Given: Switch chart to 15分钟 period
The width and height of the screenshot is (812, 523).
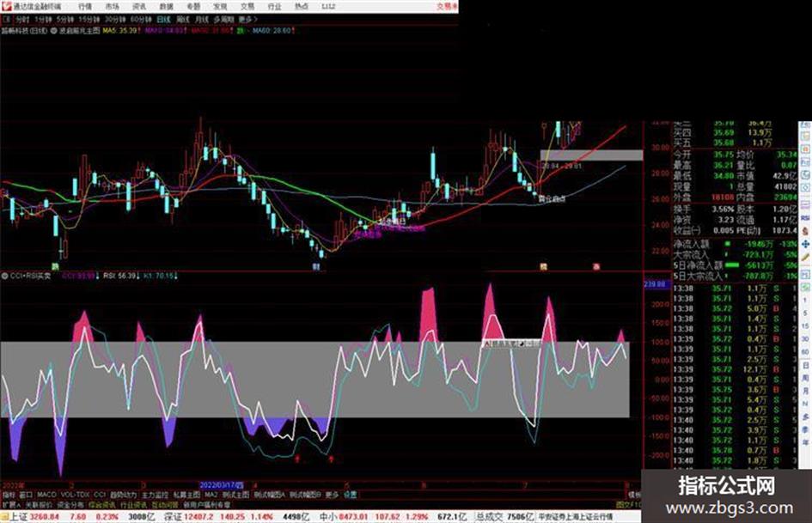Looking at the screenshot, I should 89,19.
